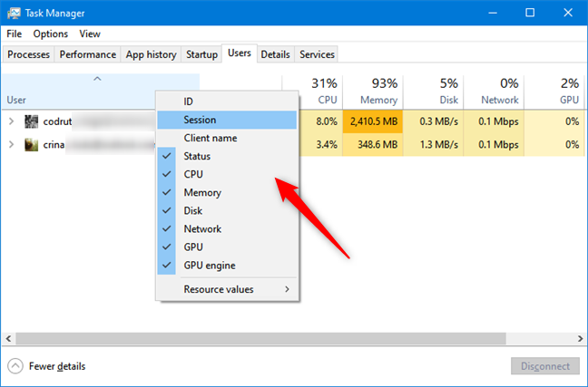Click the sort arrow above the User column
588x387 pixels.
coord(97,79)
